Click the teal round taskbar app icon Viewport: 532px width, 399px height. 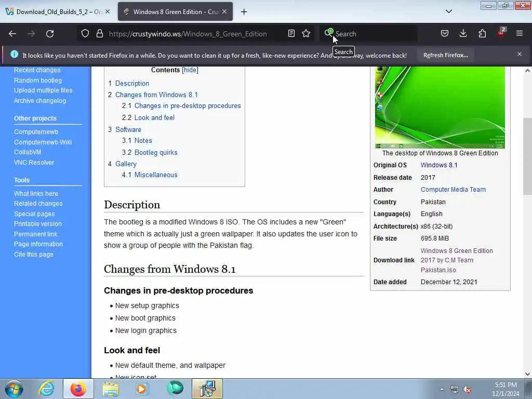tap(175, 389)
